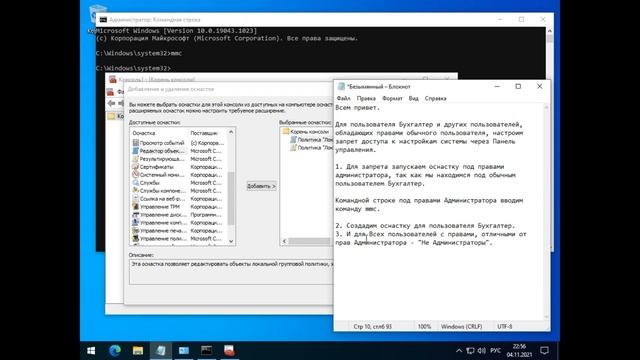This screenshot has width=640, height=360.
Task: Click the Корень консоли folder icon in selected snap-ins
Action: (286, 131)
